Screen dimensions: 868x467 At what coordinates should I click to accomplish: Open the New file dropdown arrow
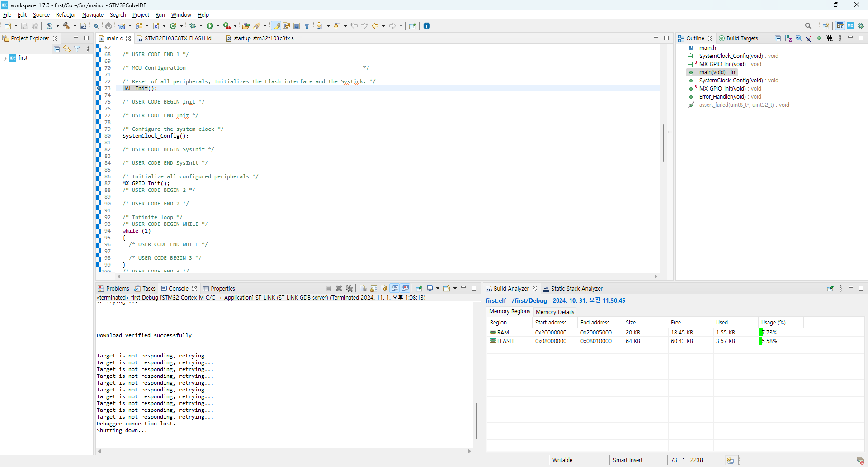[16, 26]
